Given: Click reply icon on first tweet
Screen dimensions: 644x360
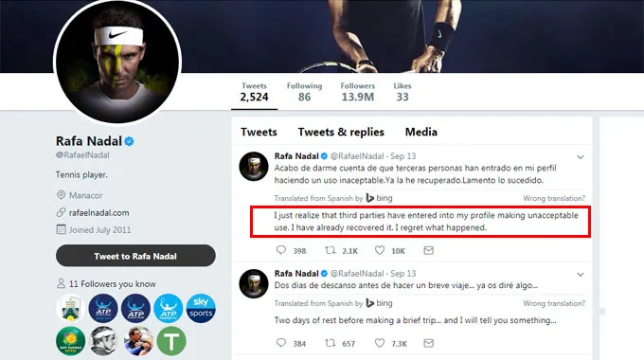Looking at the screenshot, I should pos(281,250).
